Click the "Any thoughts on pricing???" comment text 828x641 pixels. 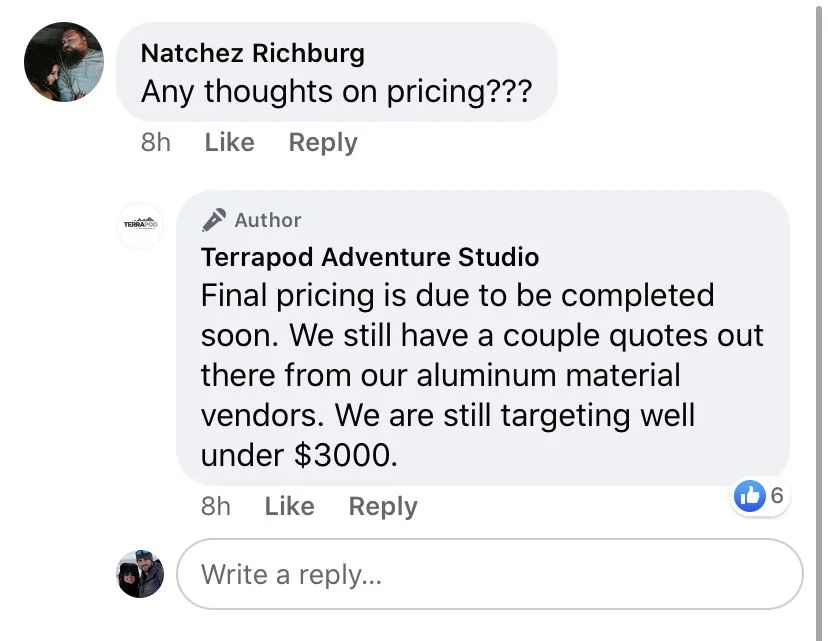click(336, 92)
